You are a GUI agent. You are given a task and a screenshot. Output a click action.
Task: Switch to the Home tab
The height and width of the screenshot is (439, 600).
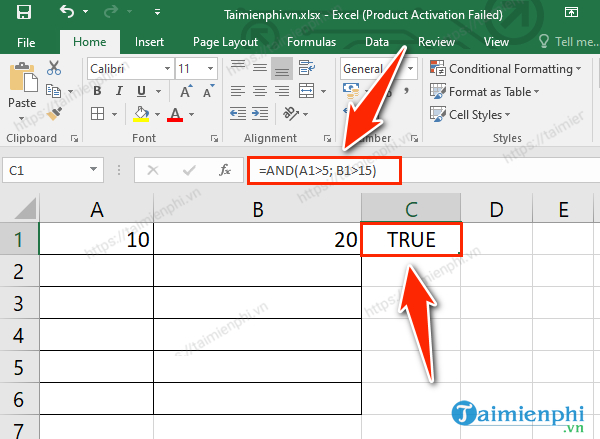[x=90, y=42]
